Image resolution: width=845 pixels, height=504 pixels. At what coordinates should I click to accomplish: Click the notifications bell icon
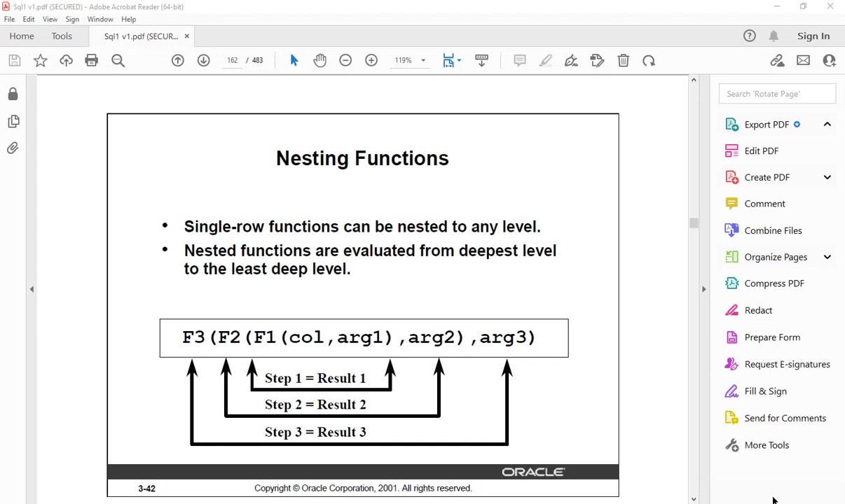pyautogui.click(x=774, y=36)
